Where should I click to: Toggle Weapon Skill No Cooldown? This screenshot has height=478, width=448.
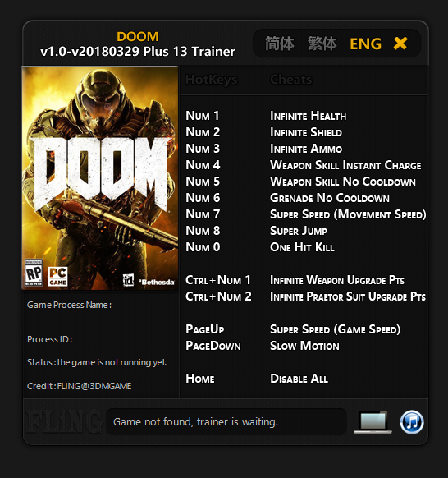pos(343,182)
